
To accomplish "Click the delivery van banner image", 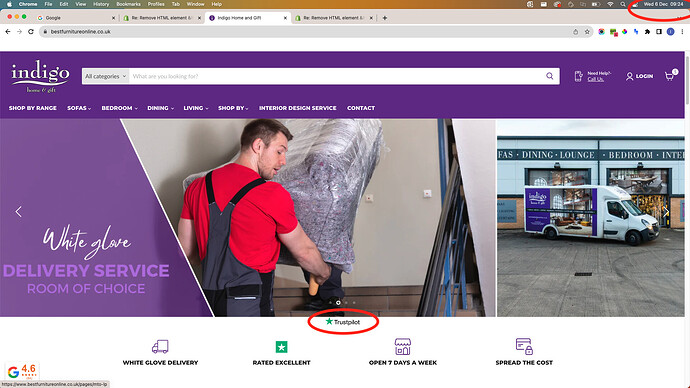I will pyautogui.click(x=591, y=218).
